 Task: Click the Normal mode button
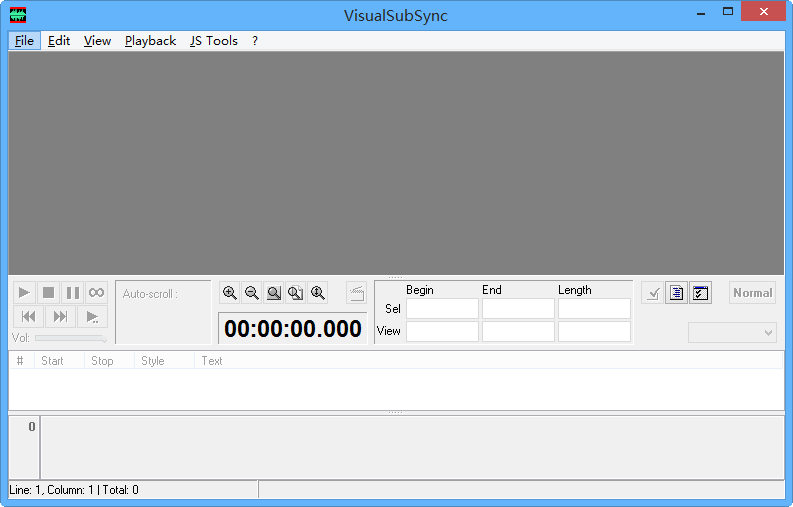(753, 293)
